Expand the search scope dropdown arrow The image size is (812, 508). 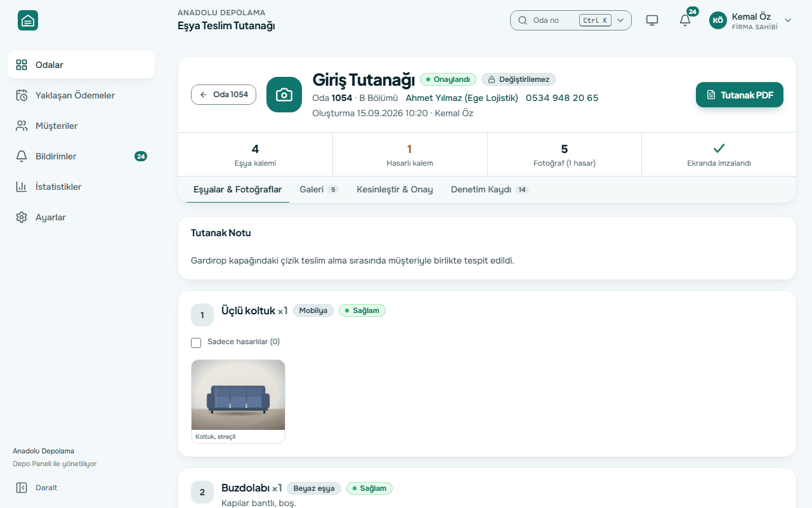[620, 20]
